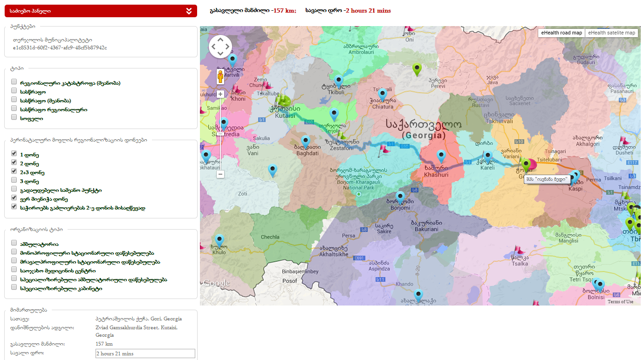
Task: Click the blue marker pin at Khashuri
Action: [x=441, y=156]
